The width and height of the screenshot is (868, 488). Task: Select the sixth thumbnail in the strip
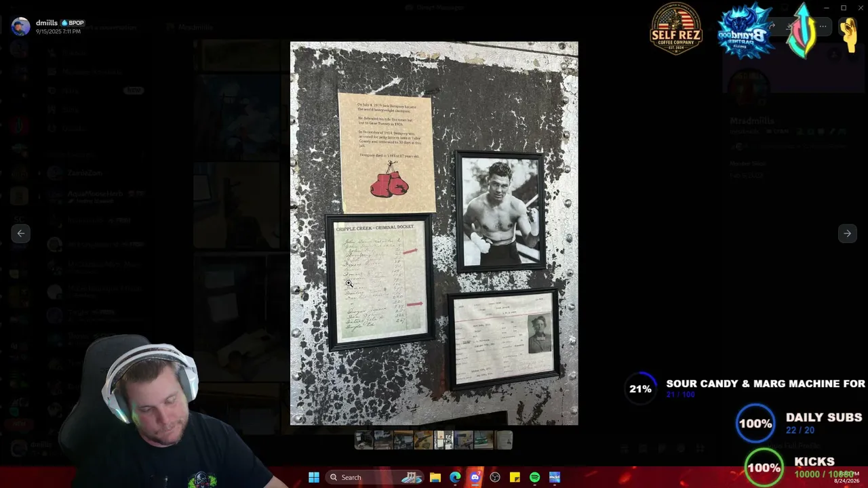464,441
